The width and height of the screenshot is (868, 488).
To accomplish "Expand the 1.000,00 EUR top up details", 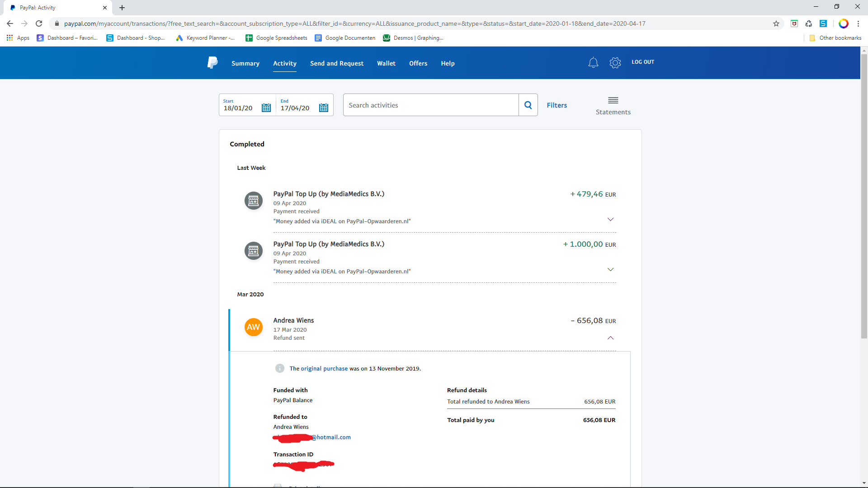I will click(610, 269).
